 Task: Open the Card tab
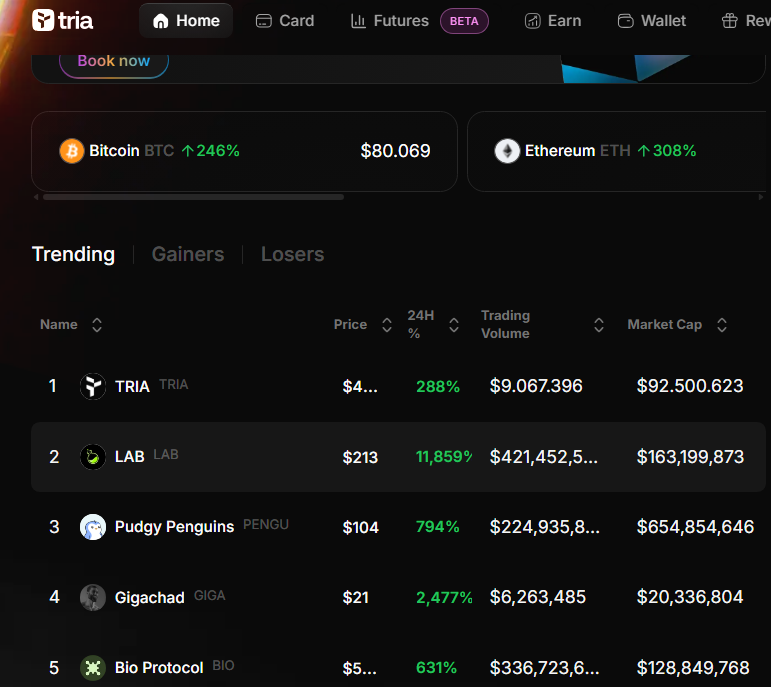[x=285, y=21]
